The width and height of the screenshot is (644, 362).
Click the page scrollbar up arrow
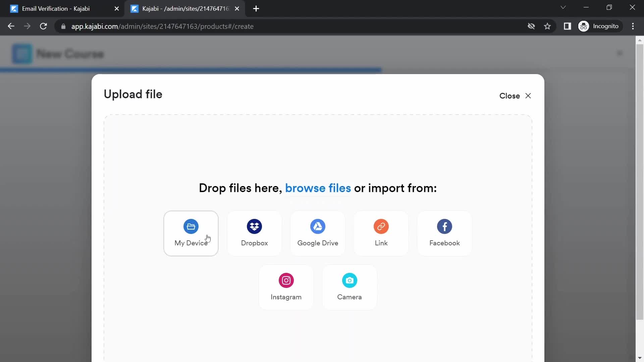[x=640, y=40]
